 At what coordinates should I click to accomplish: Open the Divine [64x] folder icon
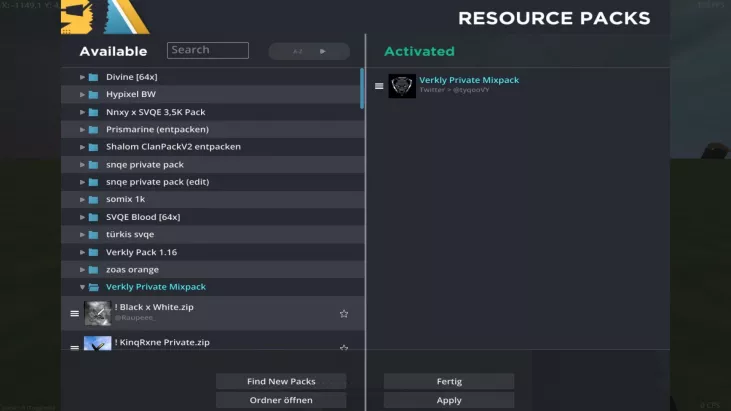click(x=93, y=77)
